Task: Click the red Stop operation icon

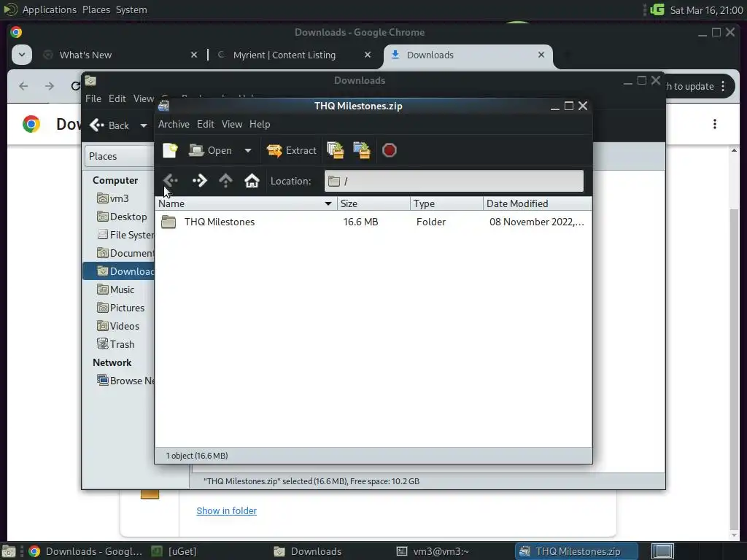Action: 390,150
